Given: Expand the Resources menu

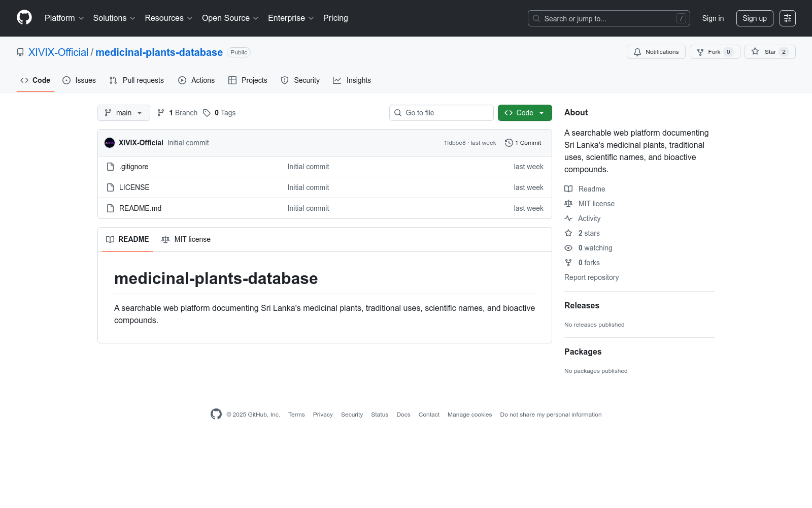Looking at the screenshot, I should pyautogui.click(x=168, y=18).
